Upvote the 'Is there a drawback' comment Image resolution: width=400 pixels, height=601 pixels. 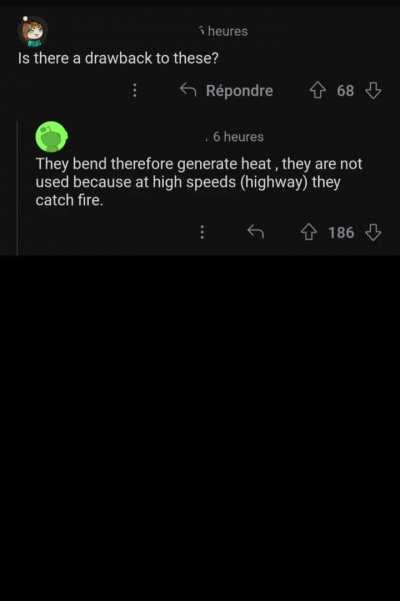point(317,91)
